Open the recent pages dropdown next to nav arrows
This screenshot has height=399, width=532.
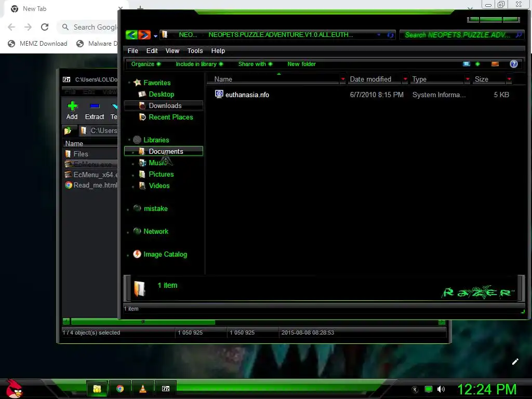(x=155, y=36)
